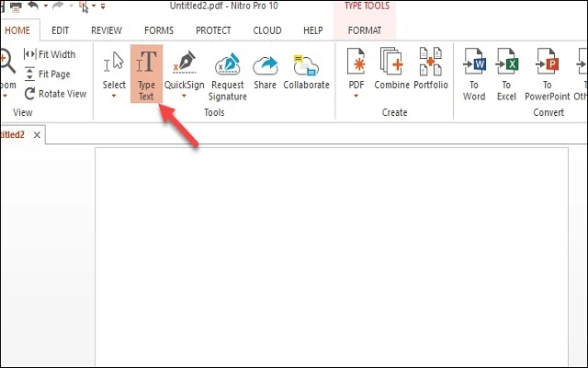This screenshot has width=588, height=368.
Task: Convert the PDF To PowerPoint
Action: (548, 75)
